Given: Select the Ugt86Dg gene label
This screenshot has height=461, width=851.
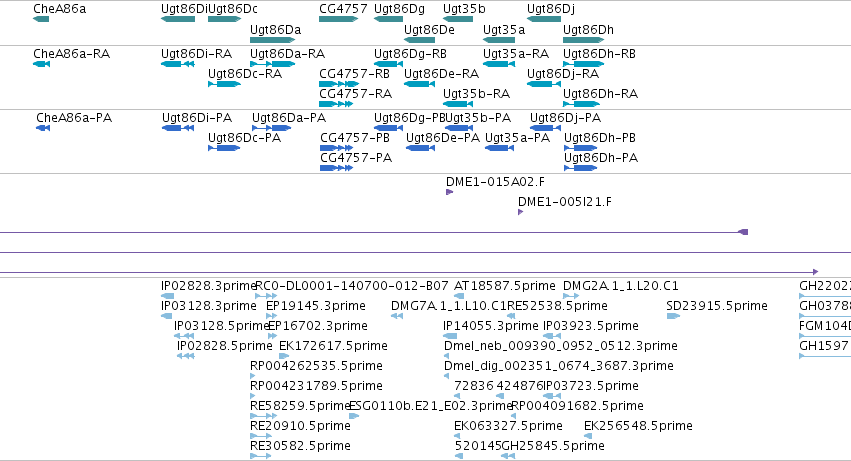Looking at the screenshot, I should click(399, 9).
